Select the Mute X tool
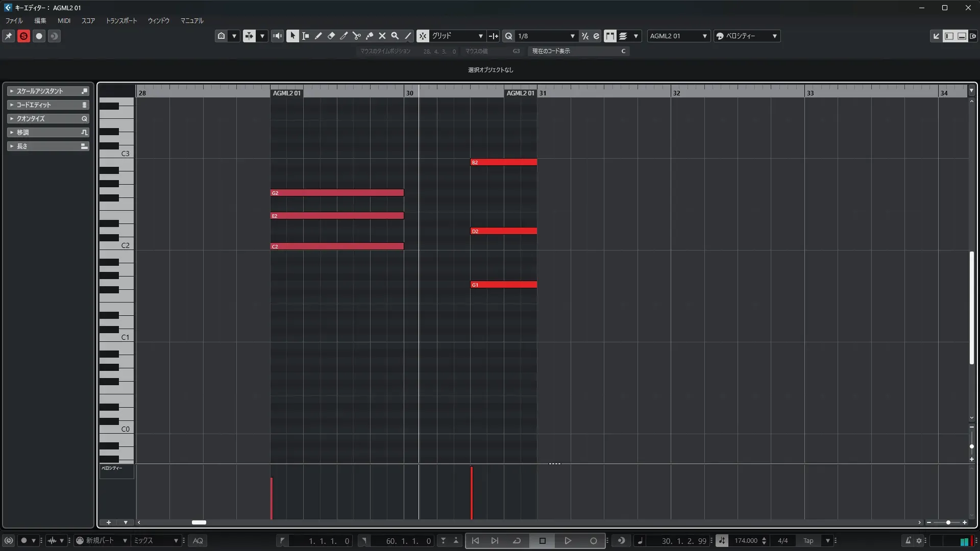 click(382, 36)
